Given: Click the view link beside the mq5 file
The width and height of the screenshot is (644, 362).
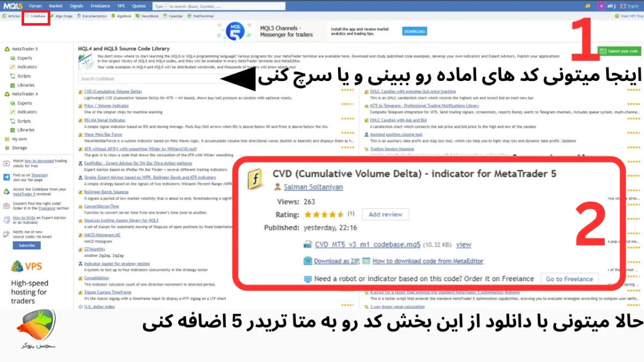Looking at the screenshot, I should (464, 244).
